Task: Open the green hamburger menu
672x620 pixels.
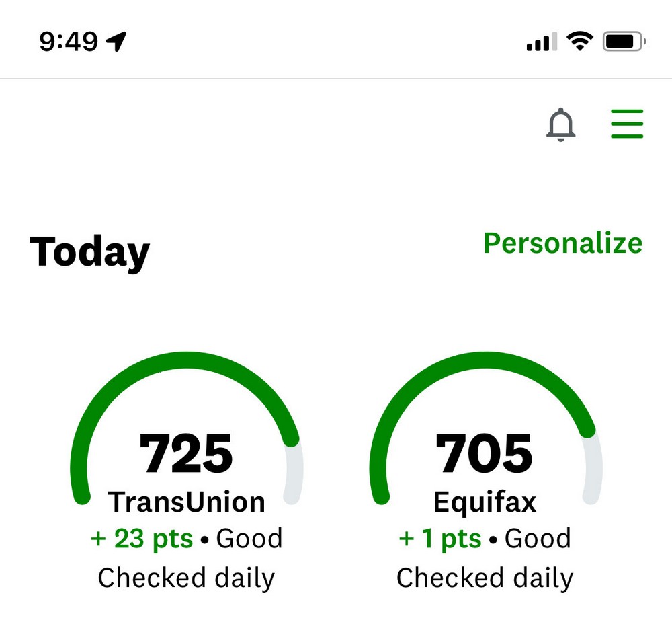Action: click(627, 124)
